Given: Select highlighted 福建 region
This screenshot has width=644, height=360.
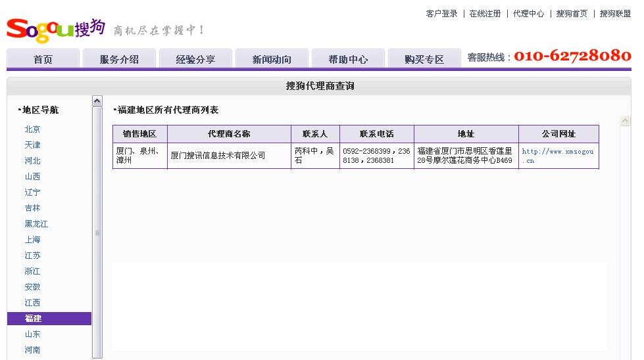Looking at the screenshot, I should 49,319.
